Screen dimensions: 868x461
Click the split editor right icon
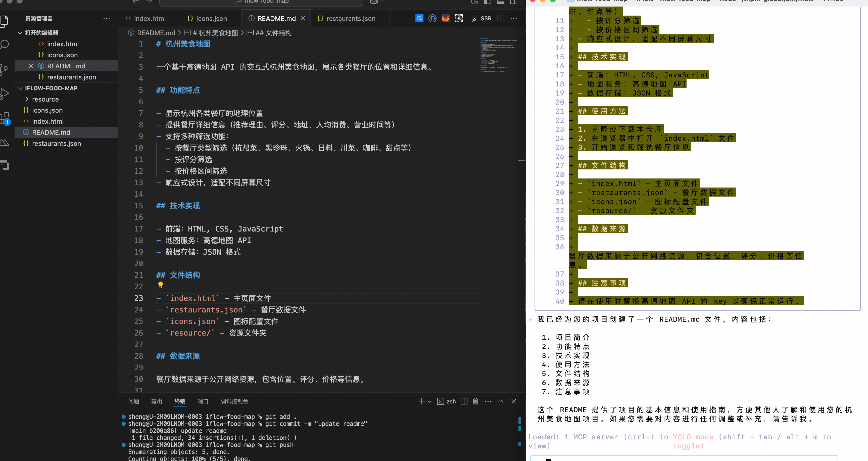point(501,19)
